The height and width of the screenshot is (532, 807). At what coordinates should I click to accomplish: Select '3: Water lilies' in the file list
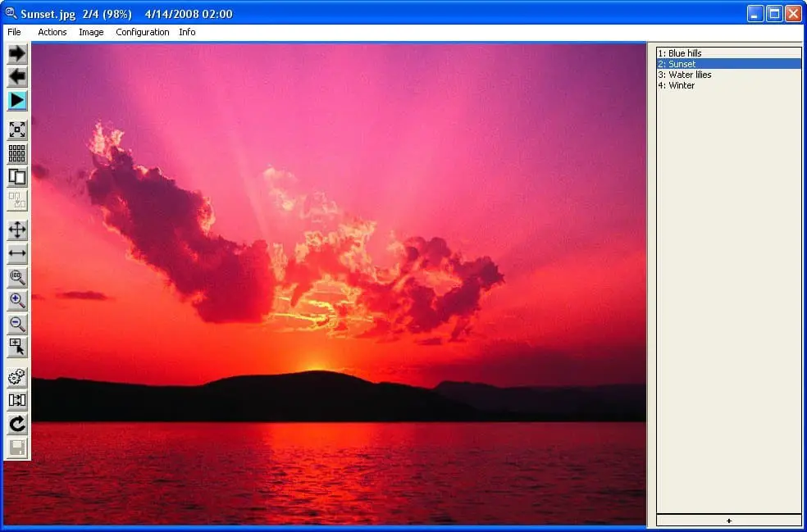click(729, 75)
